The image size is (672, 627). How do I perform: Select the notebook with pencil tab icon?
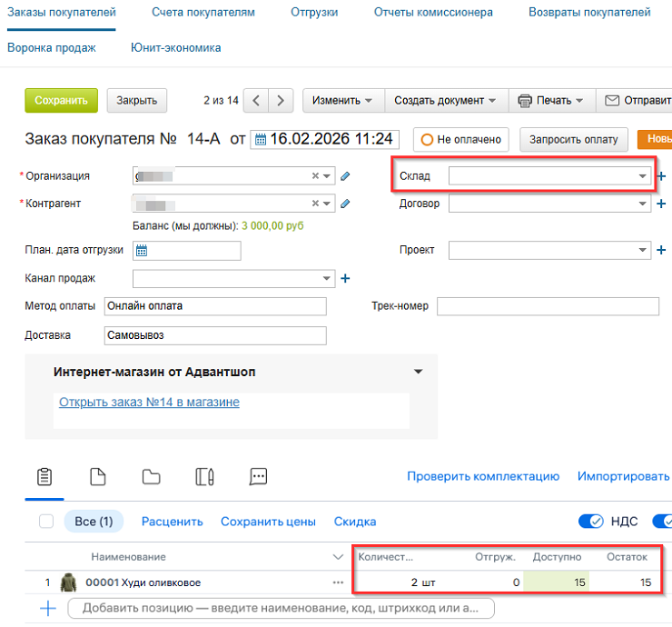[x=205, y=477]
